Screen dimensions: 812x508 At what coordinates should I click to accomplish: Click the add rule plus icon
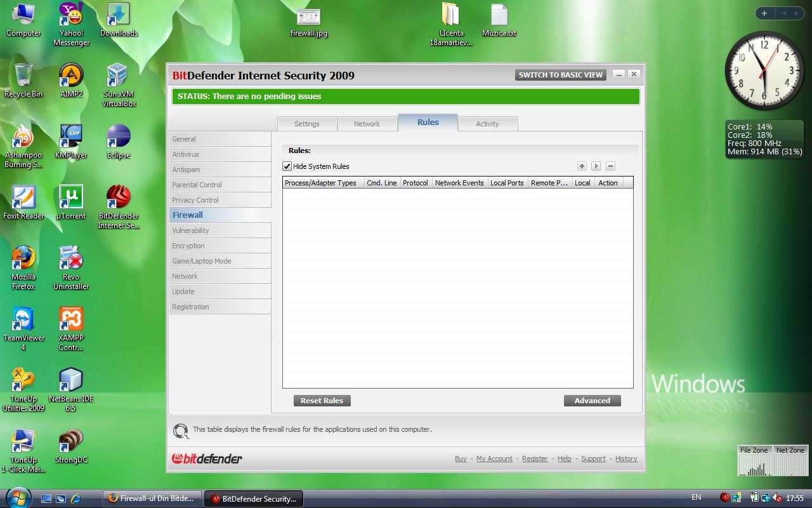[x=582, y=166]
